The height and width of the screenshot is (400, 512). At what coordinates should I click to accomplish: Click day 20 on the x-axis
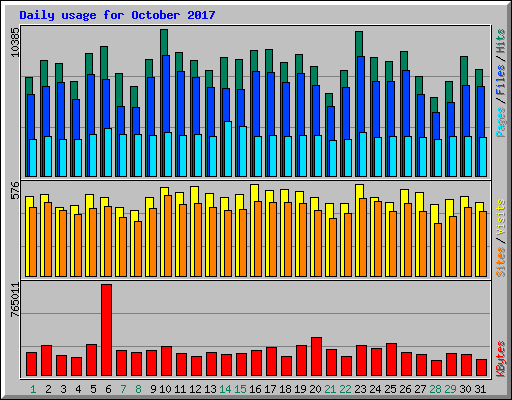(315, 389)
